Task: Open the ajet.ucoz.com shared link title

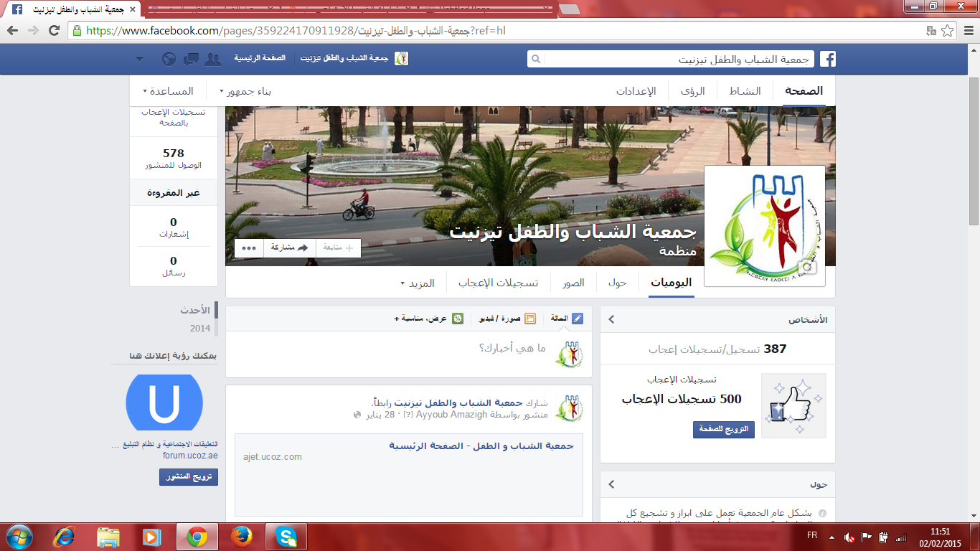Action: [x=481, y=446]
